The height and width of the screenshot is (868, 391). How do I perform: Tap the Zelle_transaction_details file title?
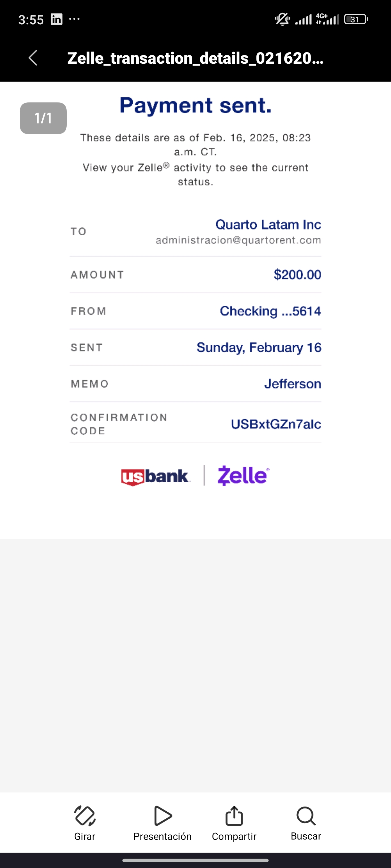[x=195, y=58]
